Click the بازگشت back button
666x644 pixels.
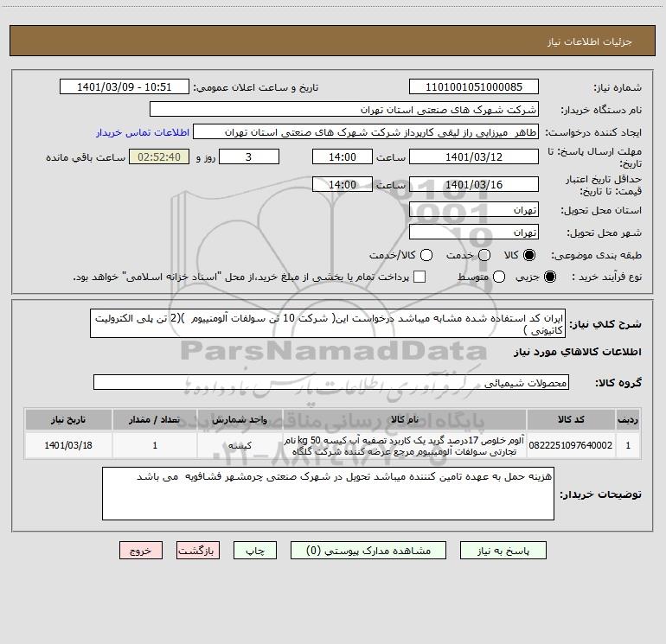pos(198,551)
